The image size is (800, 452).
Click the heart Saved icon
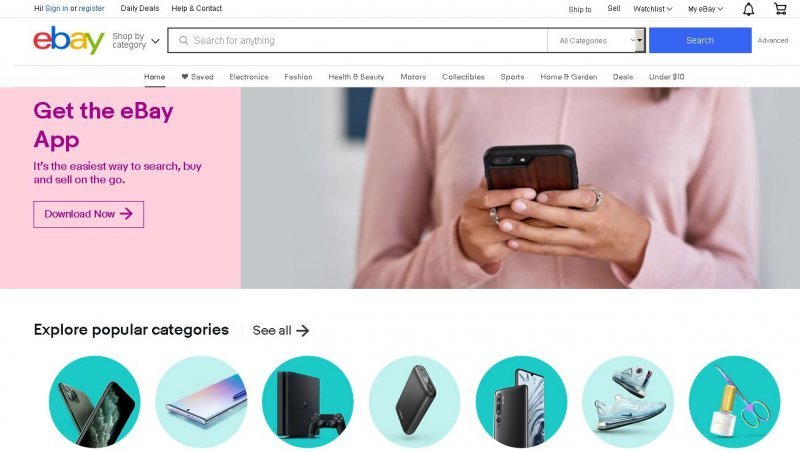click(x=185, y=77)
